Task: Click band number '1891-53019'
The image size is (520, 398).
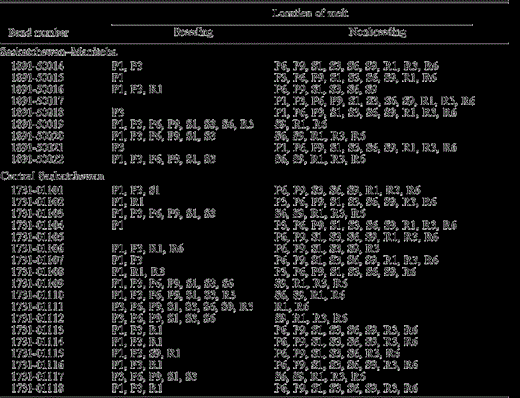Action: click(x=37, y=124)
